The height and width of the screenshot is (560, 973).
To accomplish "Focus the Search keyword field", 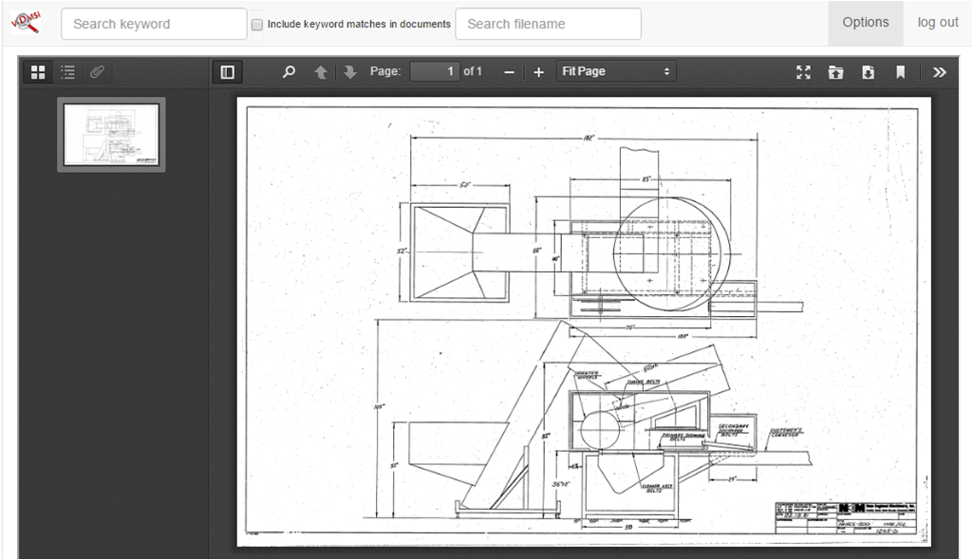I will coord(154,25).
